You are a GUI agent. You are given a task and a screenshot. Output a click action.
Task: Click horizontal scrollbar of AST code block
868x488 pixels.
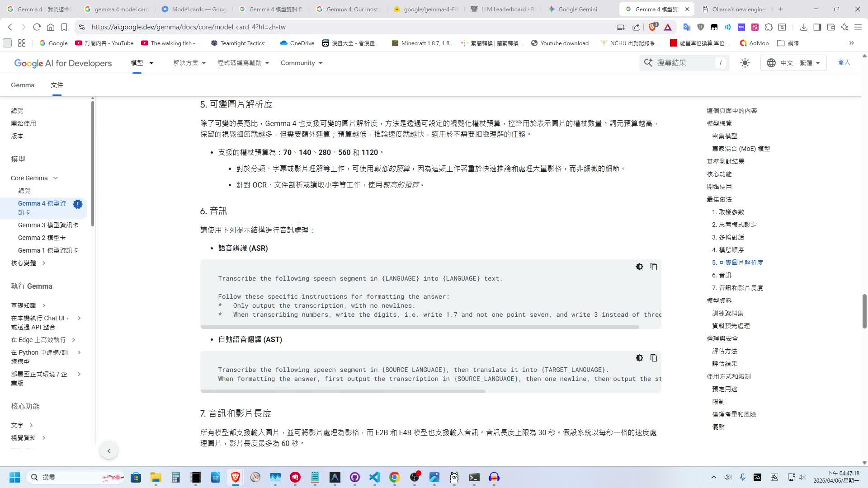point(343,391)
